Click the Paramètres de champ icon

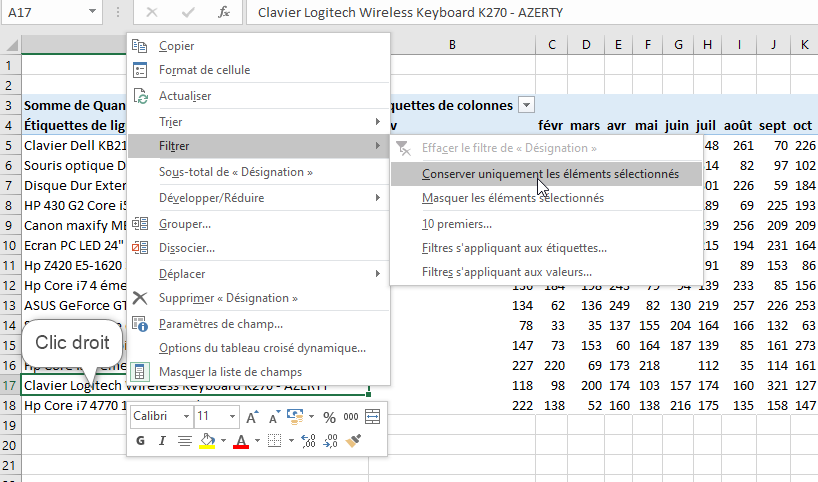click(140, 324)
